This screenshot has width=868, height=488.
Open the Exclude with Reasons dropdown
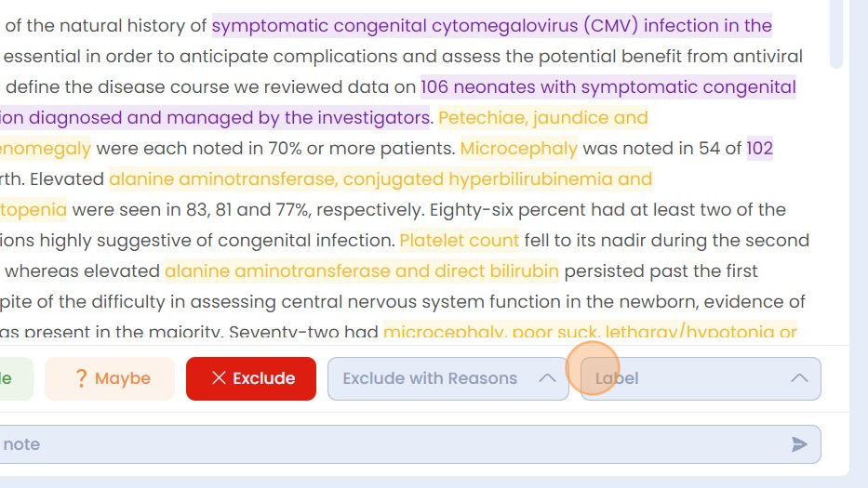coord(447,378)
